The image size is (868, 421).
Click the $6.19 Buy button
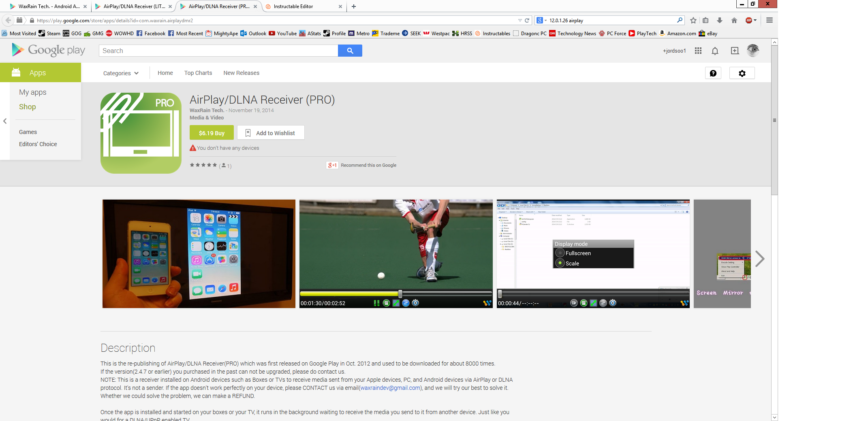click(212, 133)
